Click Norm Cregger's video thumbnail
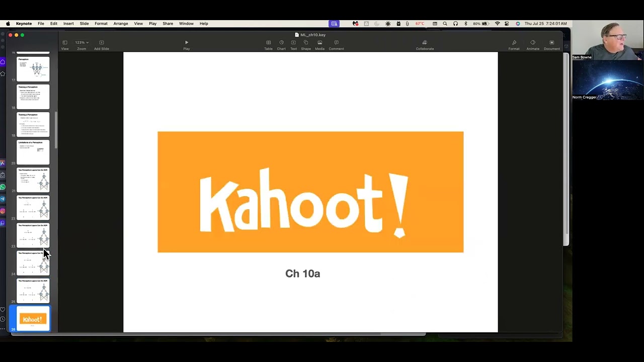 click(x=608, y=80)
